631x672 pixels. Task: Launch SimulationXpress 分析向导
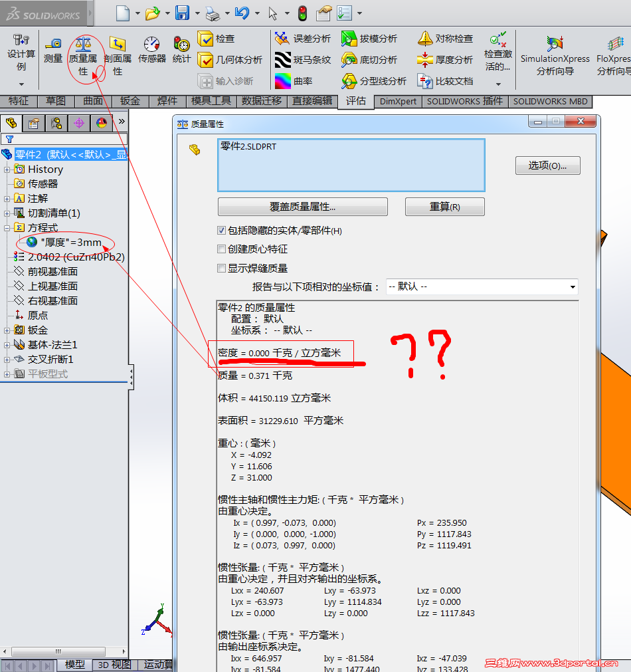point(555,56)
